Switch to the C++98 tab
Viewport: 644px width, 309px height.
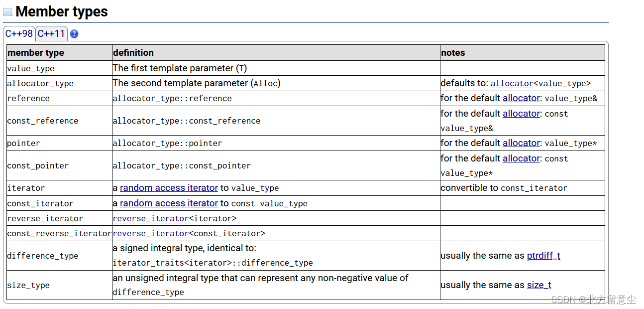click(x=19, y=34)
